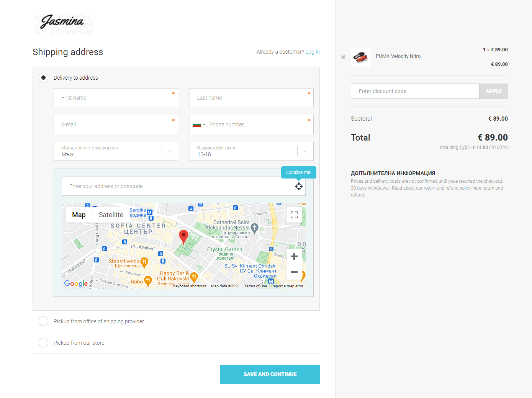Screen dimensions: 532x398
Task: Click the Shipping address heading
Action: coord(68,52)
